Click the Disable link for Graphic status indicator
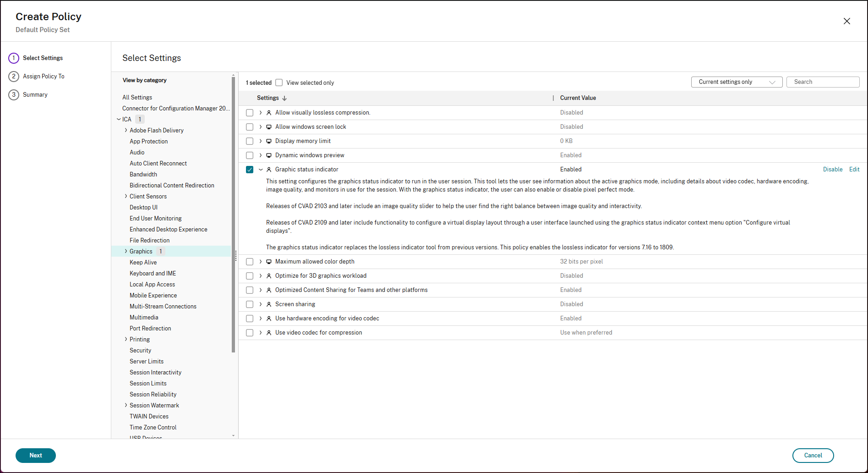 pyautogui.click(x=832, y=169)
